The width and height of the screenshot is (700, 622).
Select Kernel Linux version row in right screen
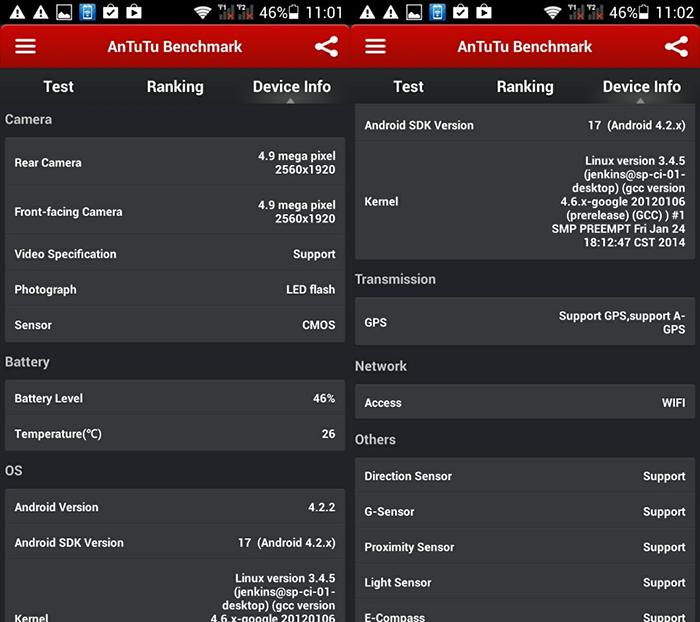[525, 201]
